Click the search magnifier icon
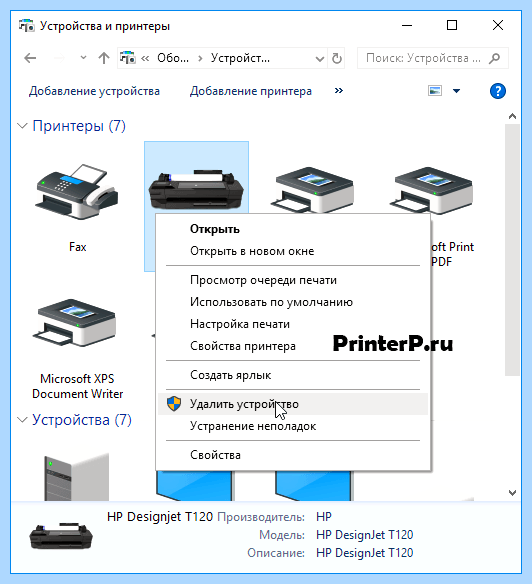 494,58
